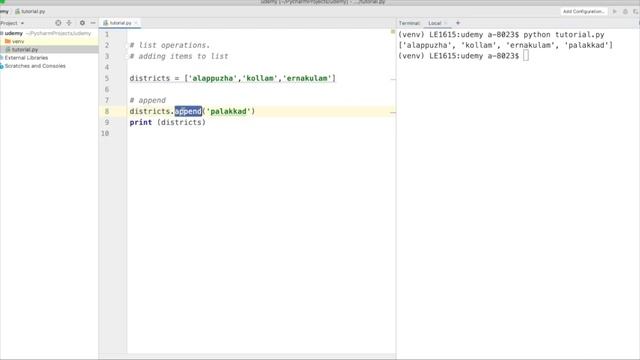
Task: Click the terminal cursor prompt line
Action: [463, 56]
